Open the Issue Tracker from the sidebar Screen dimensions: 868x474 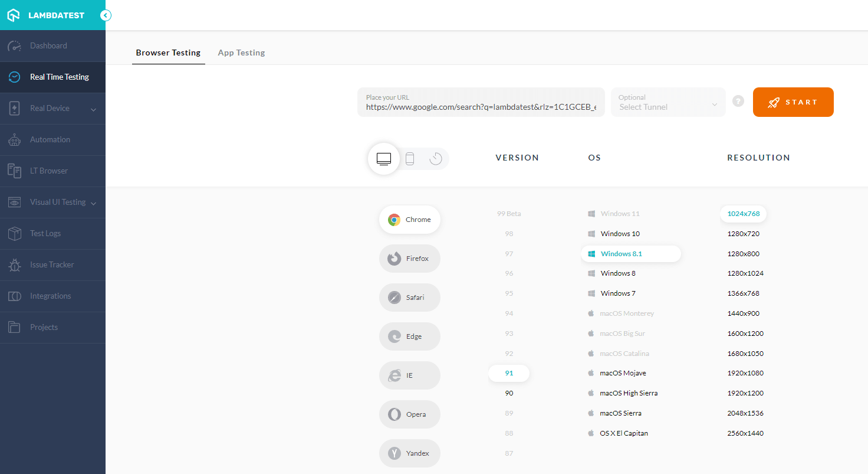[x=51, y=264]
